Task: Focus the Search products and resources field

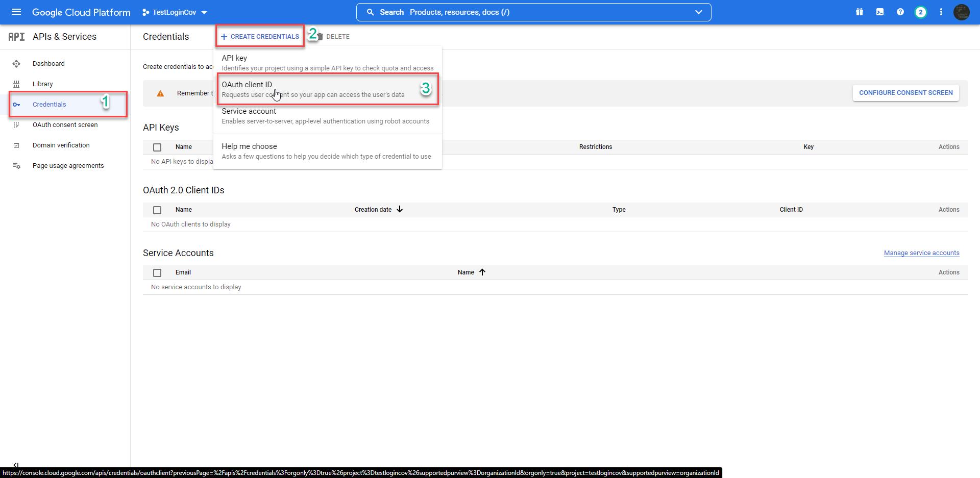Action: coord(533,12)
